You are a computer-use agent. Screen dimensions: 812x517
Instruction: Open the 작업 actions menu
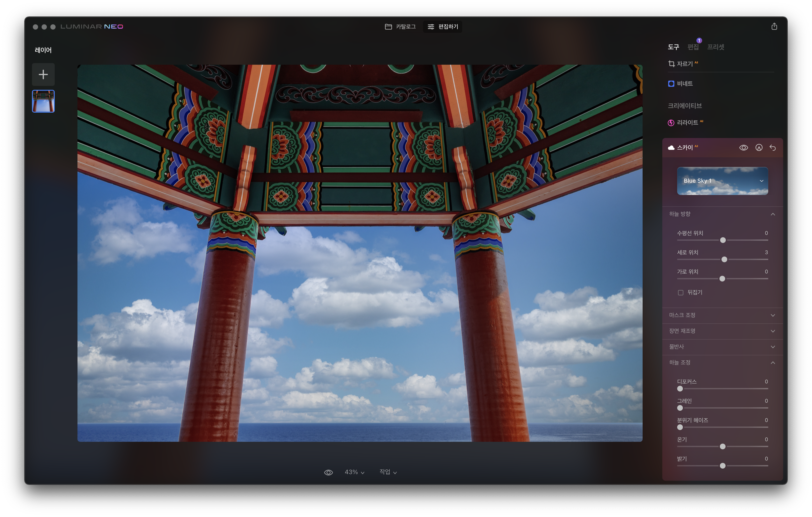388,472
